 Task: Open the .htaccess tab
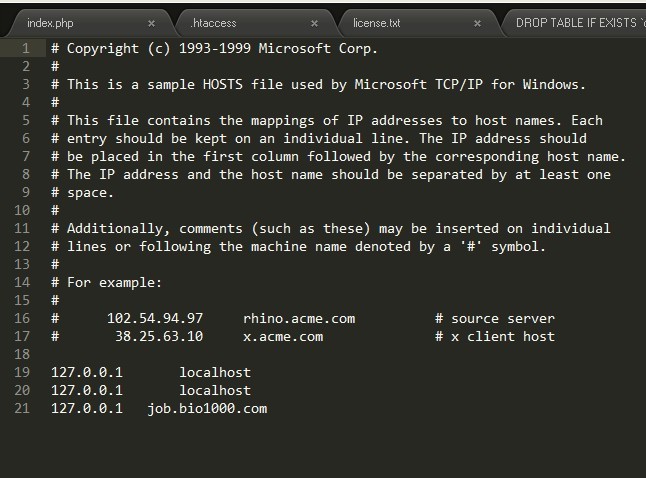[x=213, y=23]
